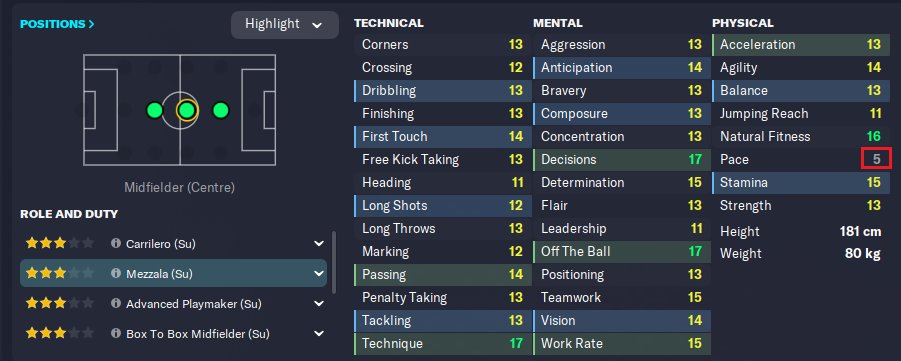Expand the Carrilero (Su) role chevron
The image size is (901, 361).
319,244
